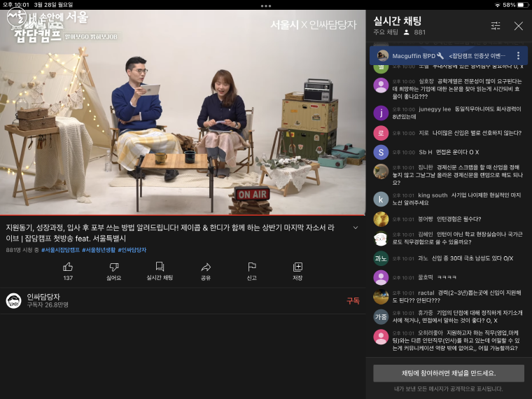Close the live chat panel
The image size is (532, 399).
pyautogui.click(x=519, y=26)
